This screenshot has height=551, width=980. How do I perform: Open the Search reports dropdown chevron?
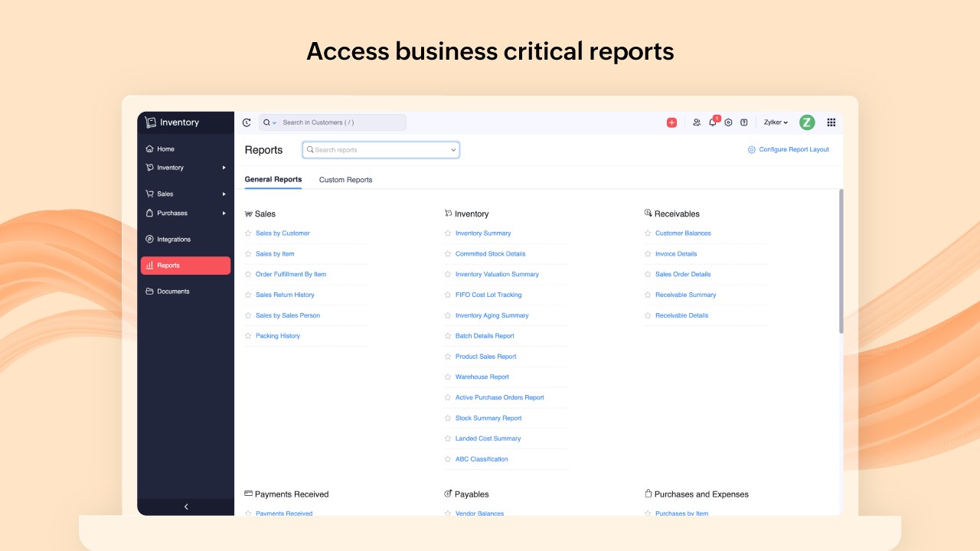(453, 150)
